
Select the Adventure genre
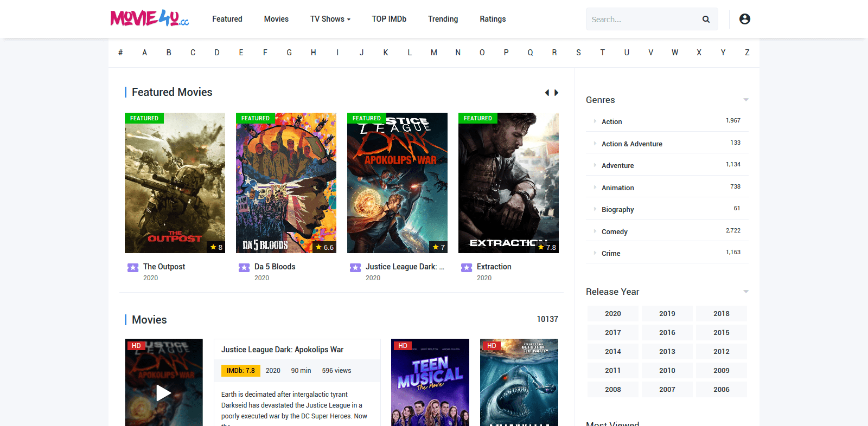pyautogui.click(x=617, y=166)
